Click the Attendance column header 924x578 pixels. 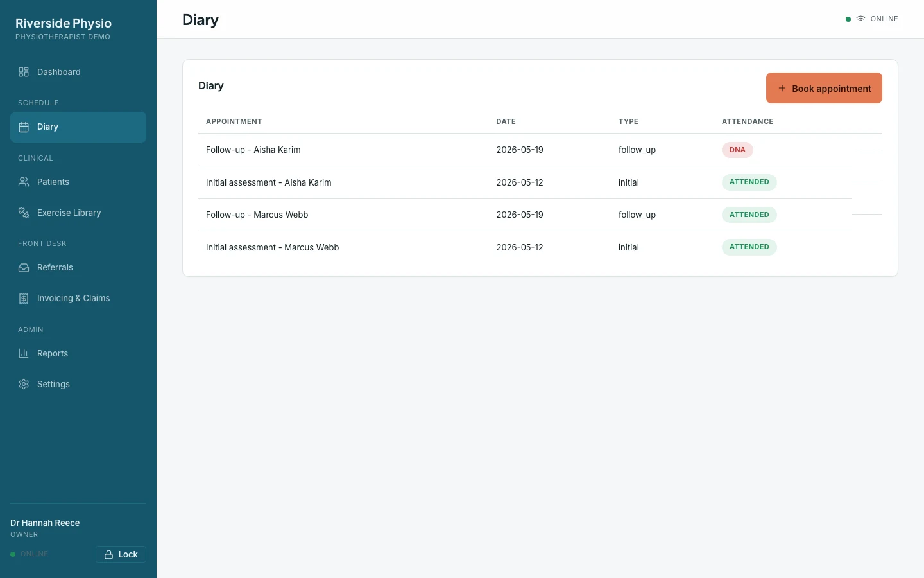[748, 121]
